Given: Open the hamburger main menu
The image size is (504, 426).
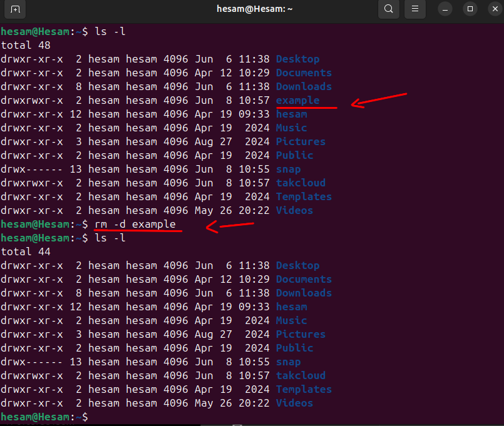Looking at the screenshot, I should click(415, 9).
